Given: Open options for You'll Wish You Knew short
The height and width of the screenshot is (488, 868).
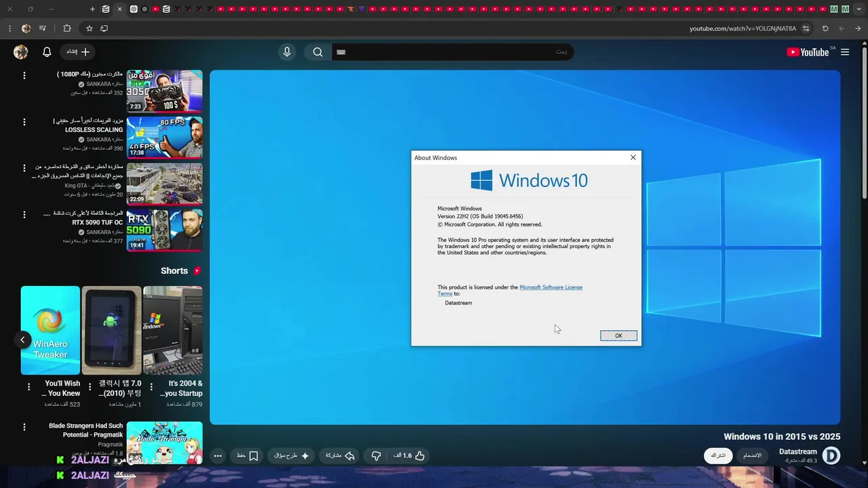Looking at the screenshot, I should click(x=28, y=387).
